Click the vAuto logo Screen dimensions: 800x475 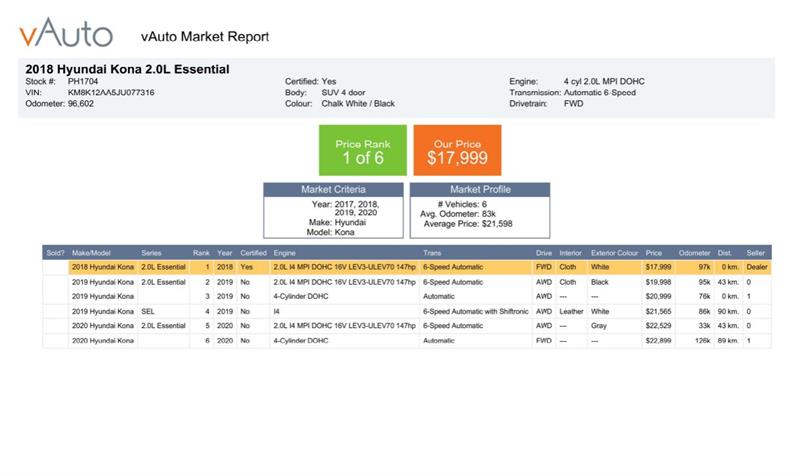(66, 33)
